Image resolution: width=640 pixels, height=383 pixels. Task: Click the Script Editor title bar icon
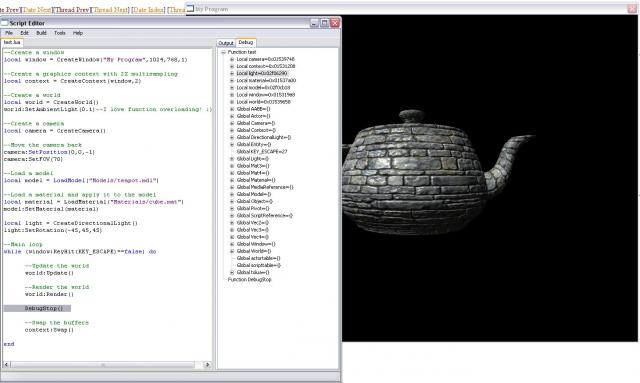tap(5, 23)
